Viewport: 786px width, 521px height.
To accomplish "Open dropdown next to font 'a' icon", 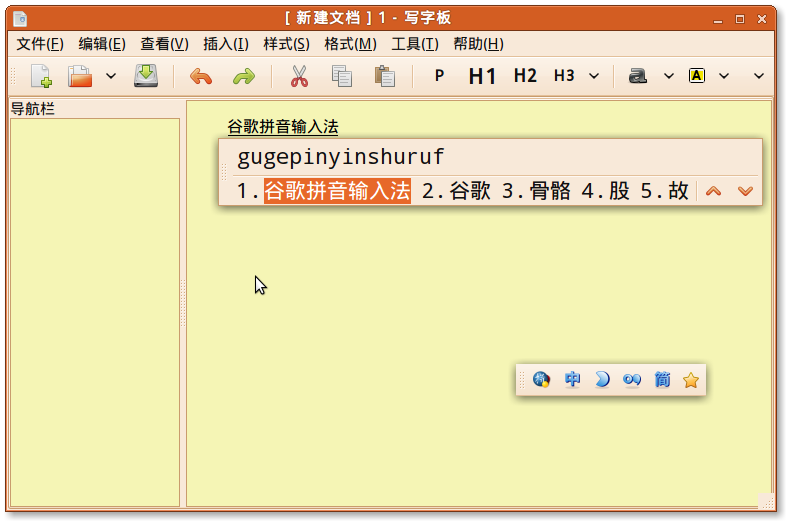I will coord(669,76).
